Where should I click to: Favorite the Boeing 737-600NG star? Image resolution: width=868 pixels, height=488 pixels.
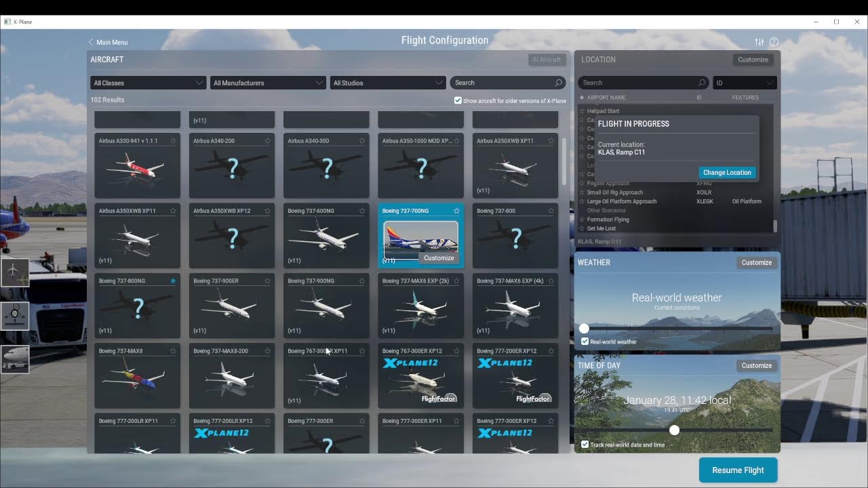click(x=362, y=211)
